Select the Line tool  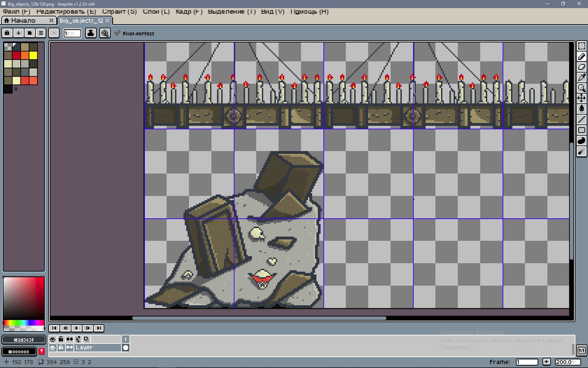pyautogui.click(x=581, y=120)
